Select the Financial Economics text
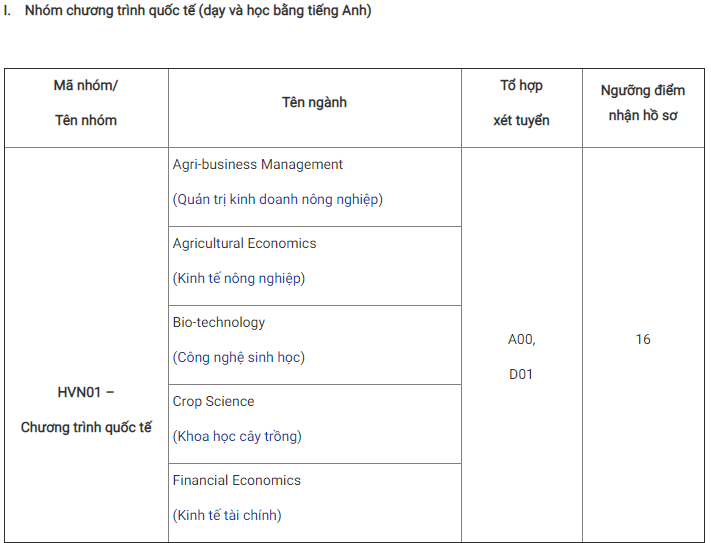711x543 pixels. click(x=237, y=480)
